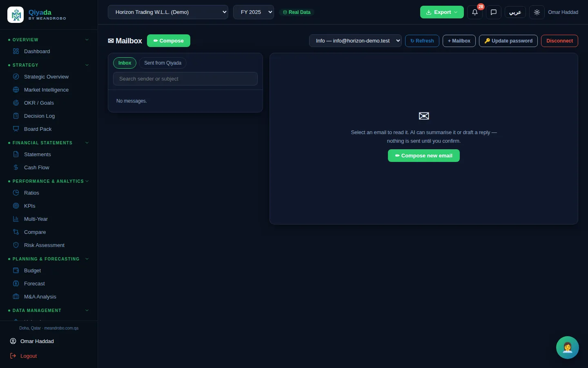The width and height of the screenshot is (588, 368).
Task: Click the Budget wallet icon
Action: (x=16, y=271)
